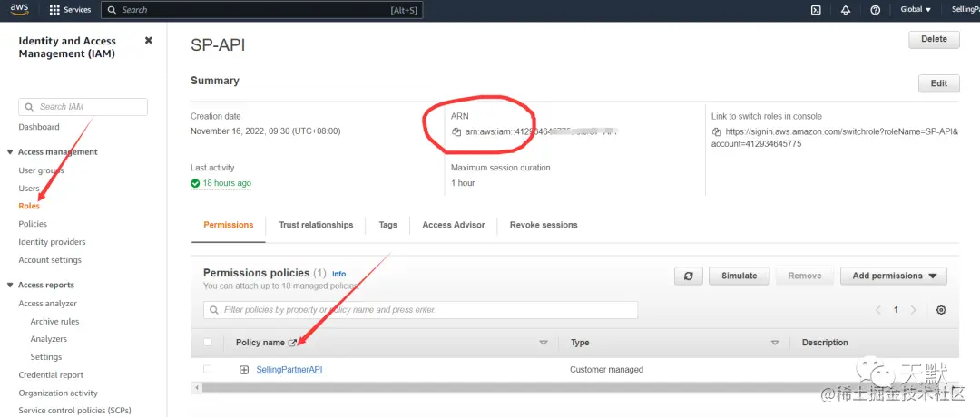Open the permissions policies Info link
The width and height of the screenshot is (980, 417).
pos(338,274)
